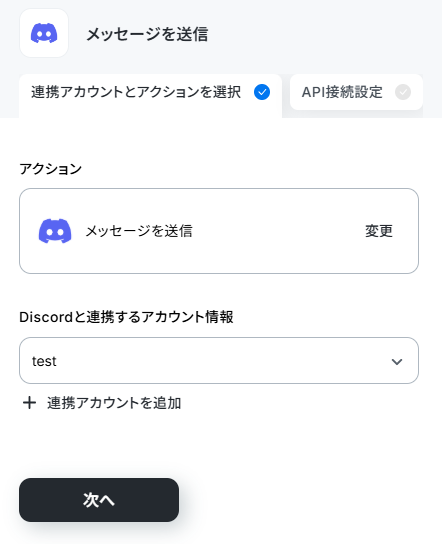Click the Discordと連携するアカウント情報 label

tap(126, 317)
